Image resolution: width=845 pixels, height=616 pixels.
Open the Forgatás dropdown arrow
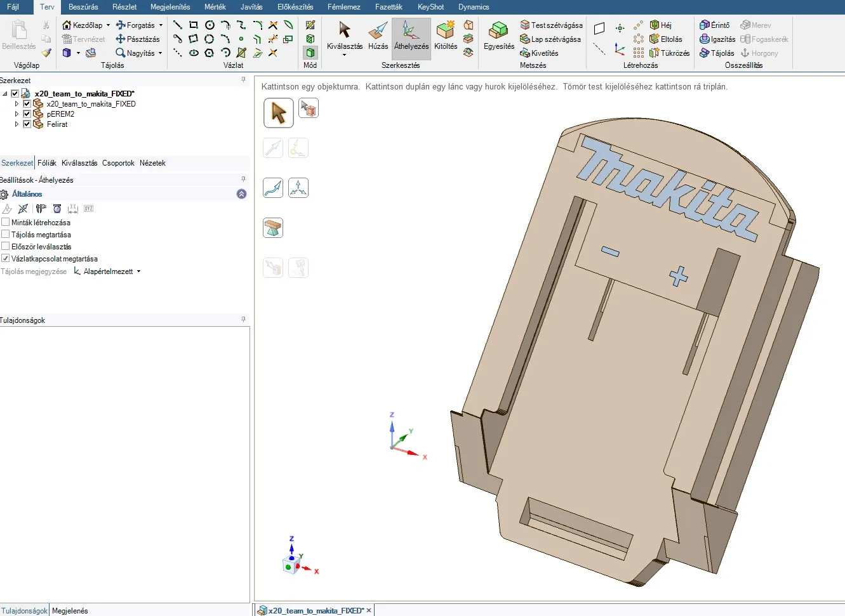point(161,25)
